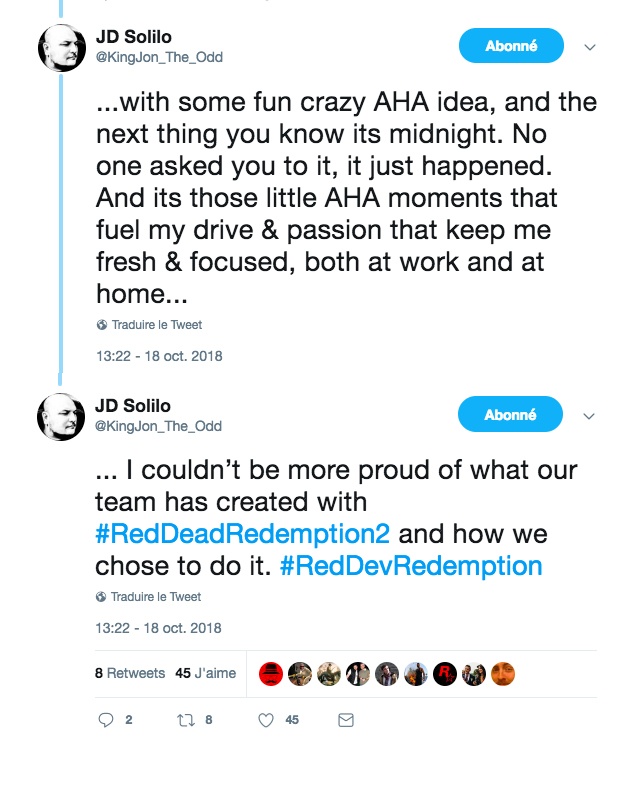Open the #RedDeadRedemption2 hashtag link

pos(243,532)
